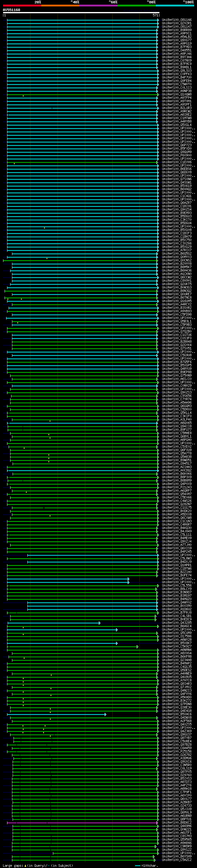197x868 pixels.
Task: Select the UniRef100_A9NP38 label
Action: 177,91
